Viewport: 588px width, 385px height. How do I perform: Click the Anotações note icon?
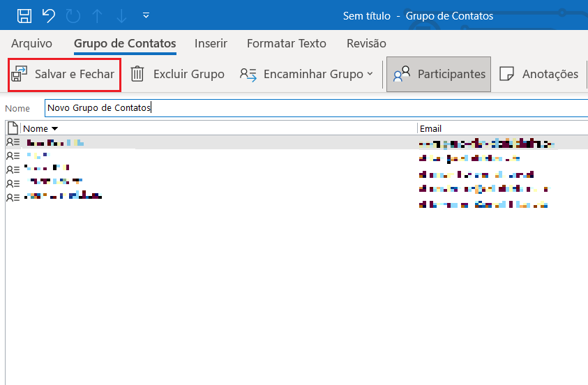tap(506, 74)
